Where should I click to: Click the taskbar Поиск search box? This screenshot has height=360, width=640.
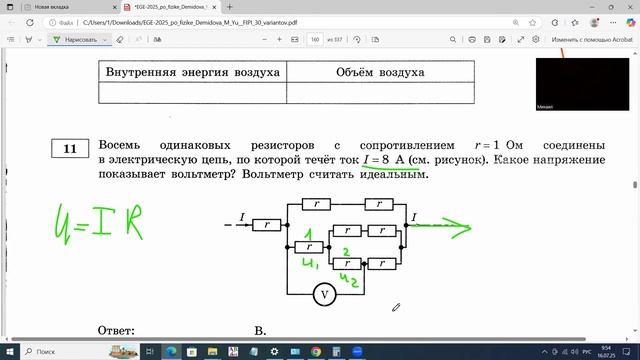(80, 351)
